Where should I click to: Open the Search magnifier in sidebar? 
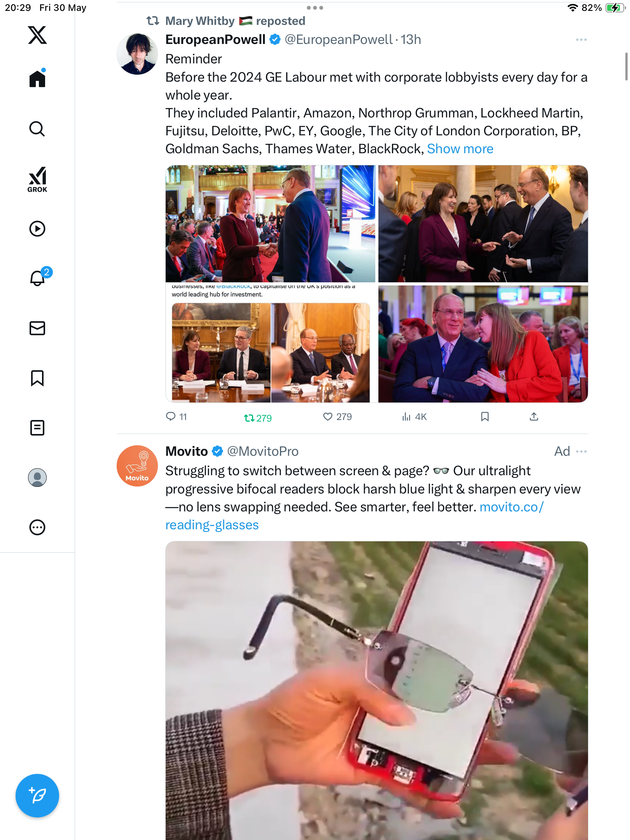coord(37,129)
